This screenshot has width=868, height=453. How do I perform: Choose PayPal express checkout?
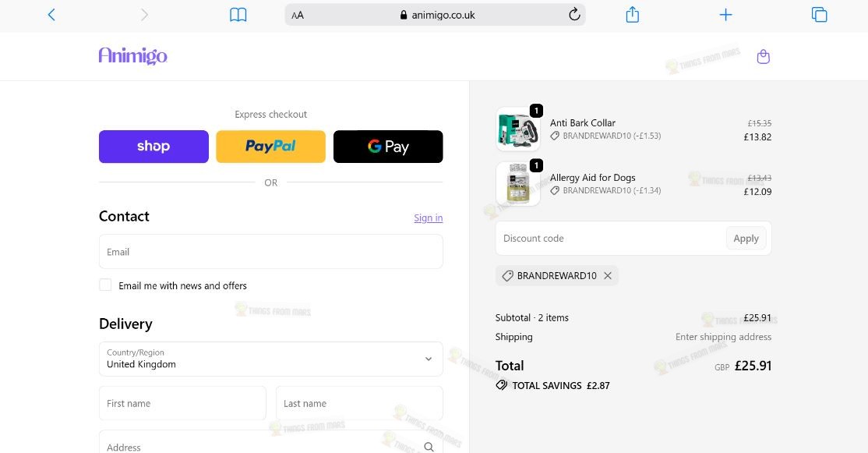point(270,147)
